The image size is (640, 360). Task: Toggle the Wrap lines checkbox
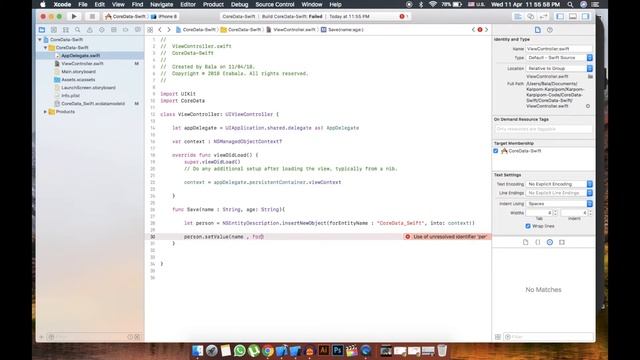click(528, 226)
